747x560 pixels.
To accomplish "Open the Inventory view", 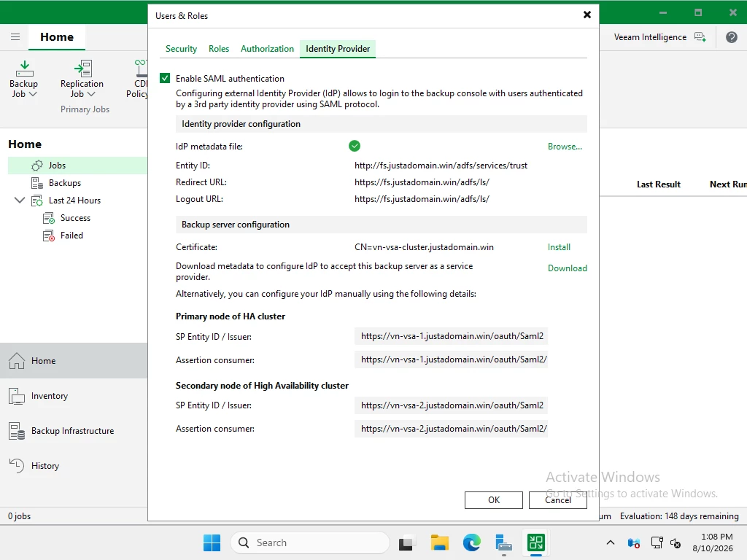I will 74,396.
